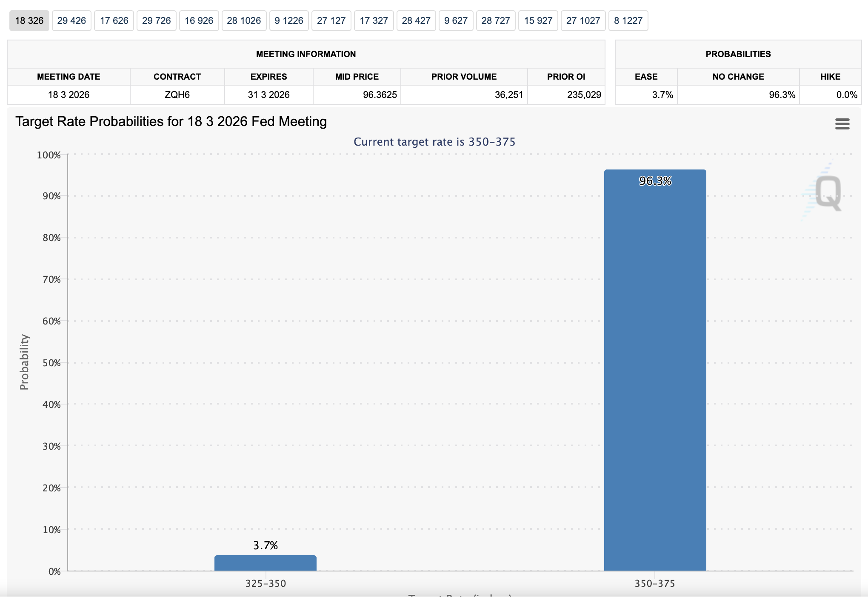
Task: Select the 16 926 meeting tab
Action: (x=199, y=21)
